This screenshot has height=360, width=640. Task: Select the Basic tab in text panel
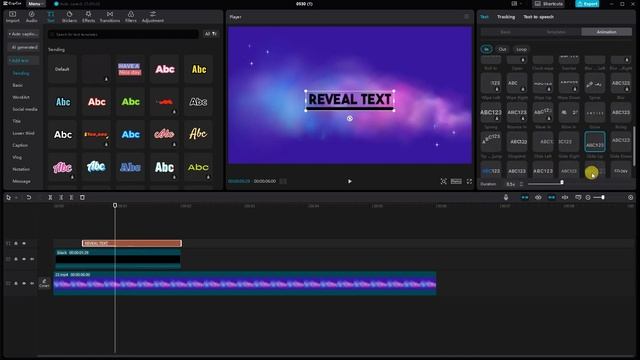click(x=505, y=32)
